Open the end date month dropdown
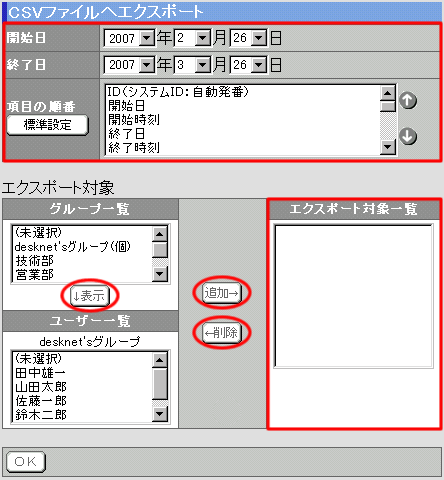This screenshot has height=480, width=444. (192, 65)
